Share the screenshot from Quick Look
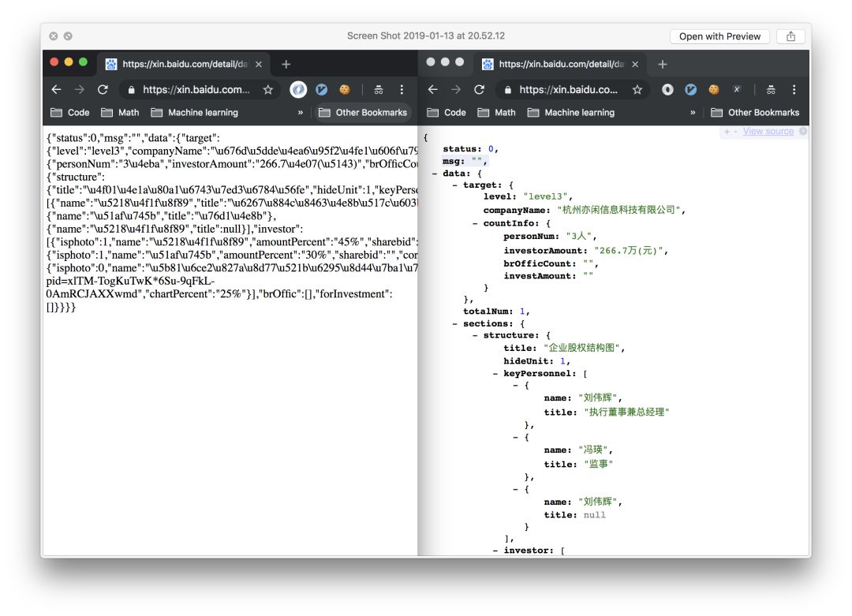This screenshot has width=852, height=616. pos(790,36)
